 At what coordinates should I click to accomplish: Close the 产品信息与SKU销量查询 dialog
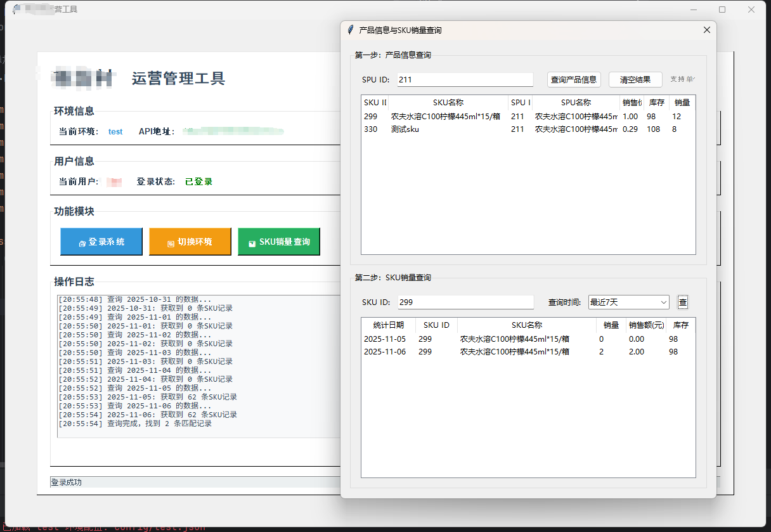[707, 30]
